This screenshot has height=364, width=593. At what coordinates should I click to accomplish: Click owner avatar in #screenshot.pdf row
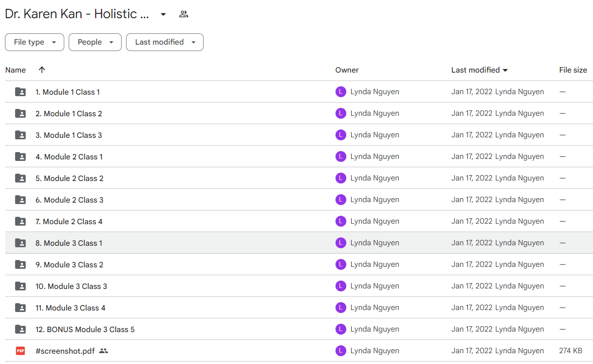tap(341, 351)
